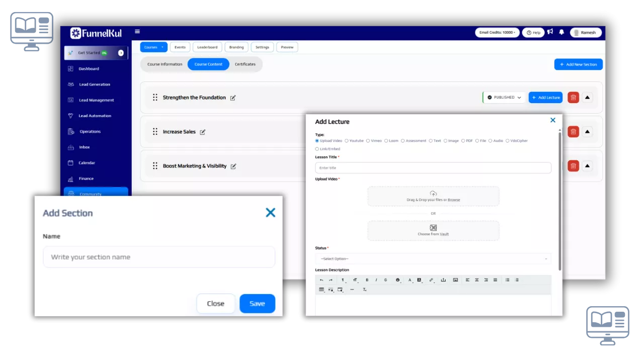Click the undo icon in description editor
Image resolution: width=644 pixels, height=362 pixels.
point(321,280)
